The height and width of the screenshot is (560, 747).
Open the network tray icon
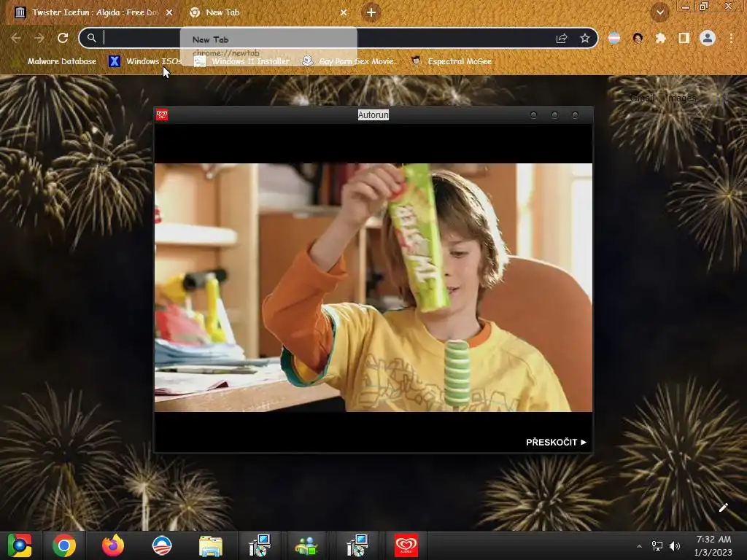[x=657, y=546]
